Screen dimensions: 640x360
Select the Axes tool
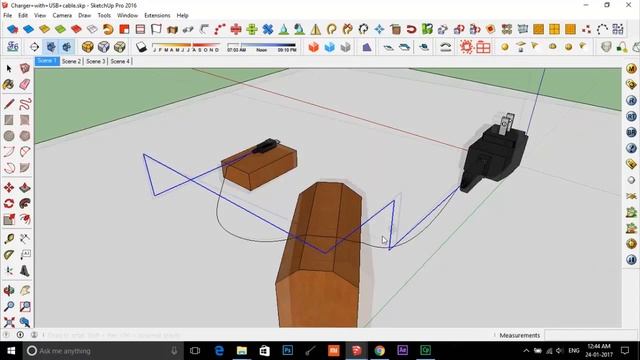pos(9,271)
